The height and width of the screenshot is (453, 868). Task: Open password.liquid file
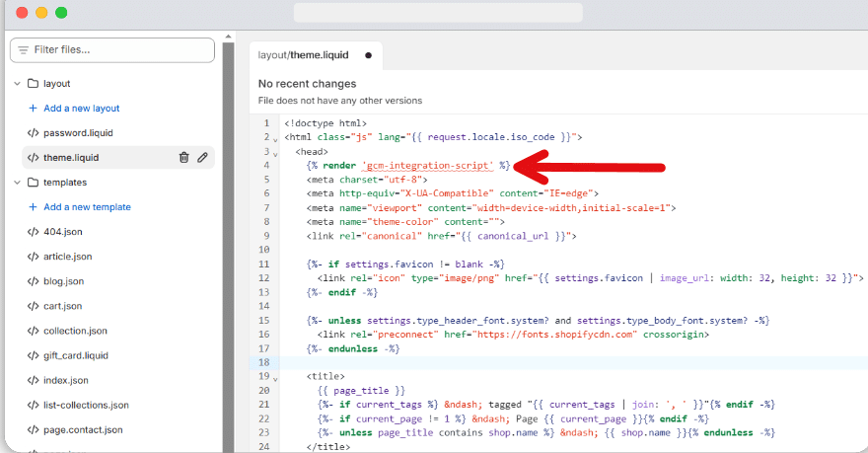[78, 133]
